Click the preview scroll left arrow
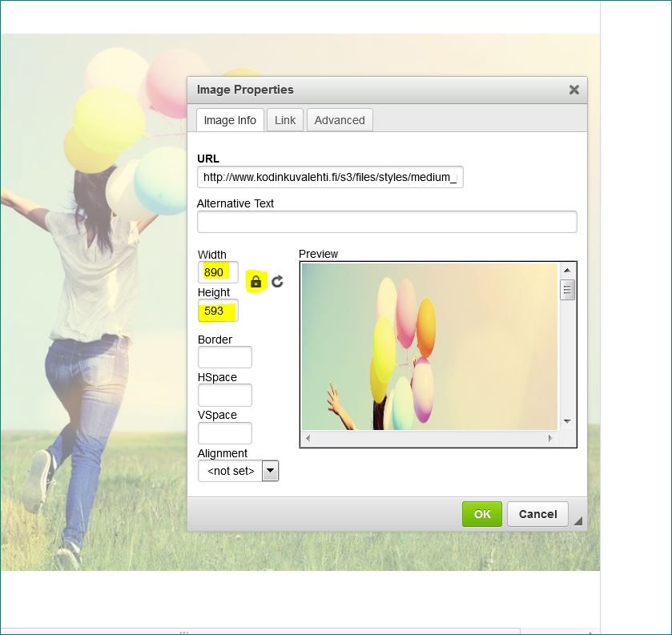 [308, 438]
